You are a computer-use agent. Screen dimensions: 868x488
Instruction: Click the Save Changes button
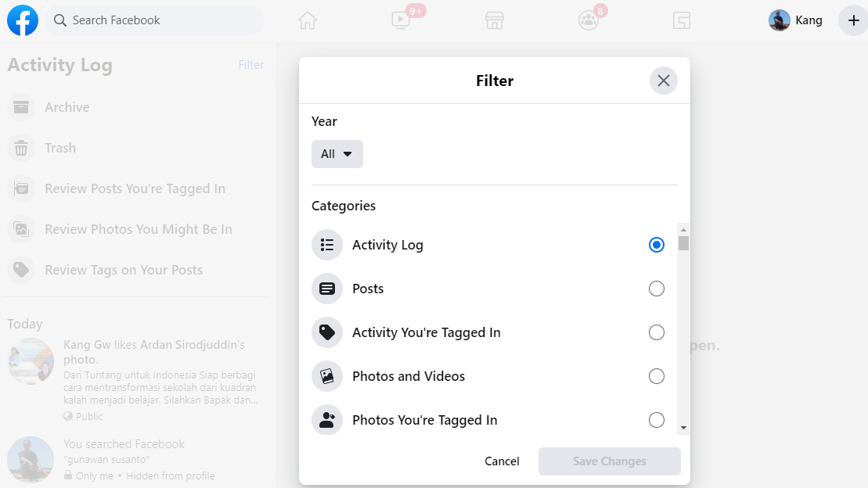[610, 461]
